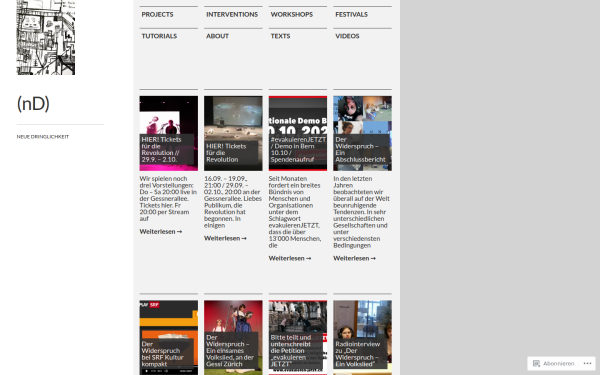This screenshot has width=600, height=375.
Task: Open the TEXTS menu item
Action: 280,36
